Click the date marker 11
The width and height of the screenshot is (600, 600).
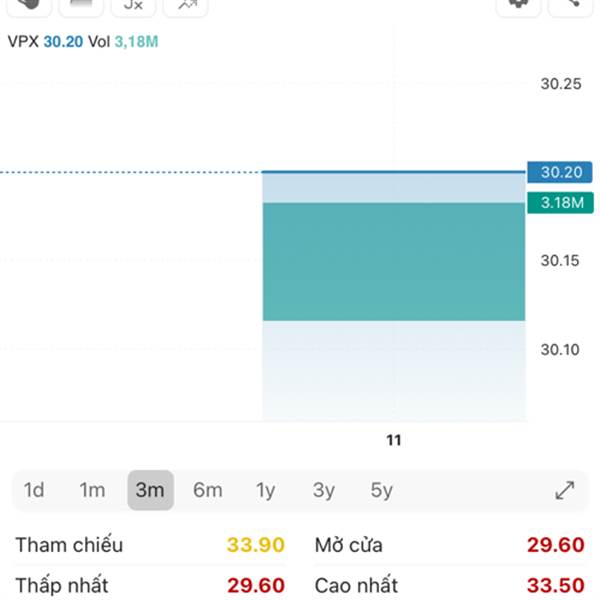[x=393, y=440]
